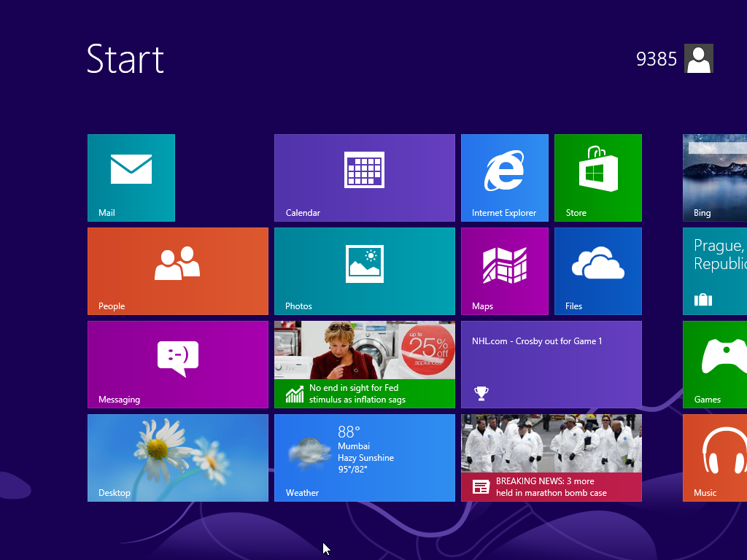
Task: Open the Maps tile
Action: click(505, 271)
